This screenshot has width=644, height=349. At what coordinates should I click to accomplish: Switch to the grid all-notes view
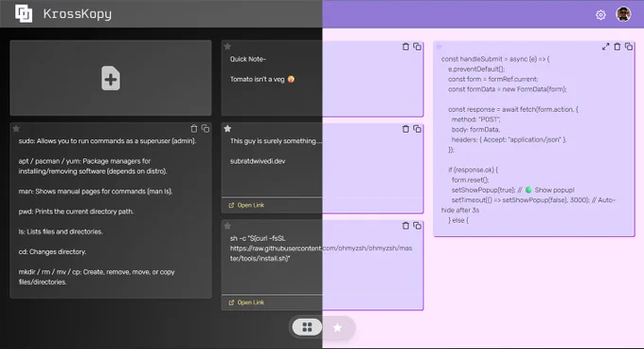pyautogui.click(x=307, y=327)
